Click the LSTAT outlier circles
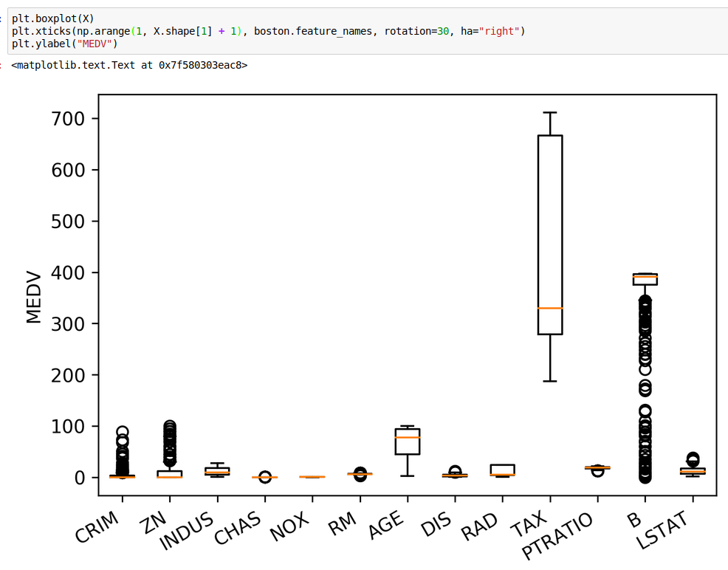This screenshot has height=570, width=728. click(693, 459)
